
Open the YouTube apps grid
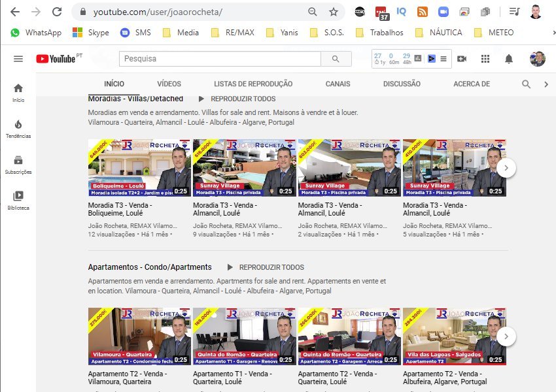[x=485, y=59]
